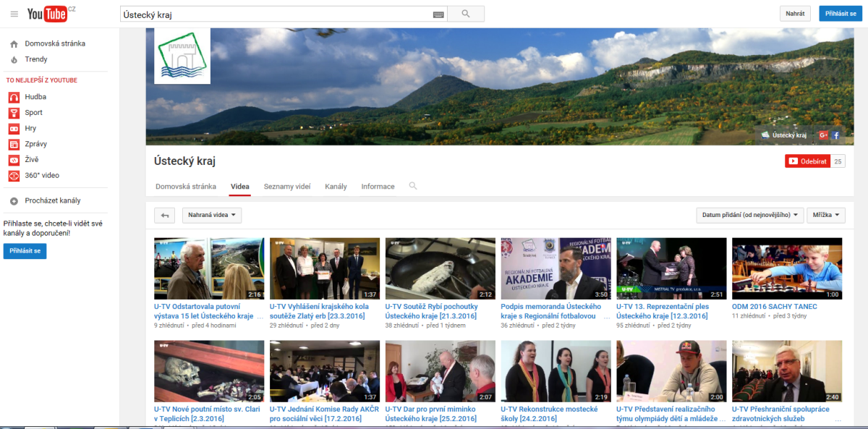Open the on-screen keyboard icon in search box
Image resolution: width=868 pixels, height=429 pixels.
438,14
